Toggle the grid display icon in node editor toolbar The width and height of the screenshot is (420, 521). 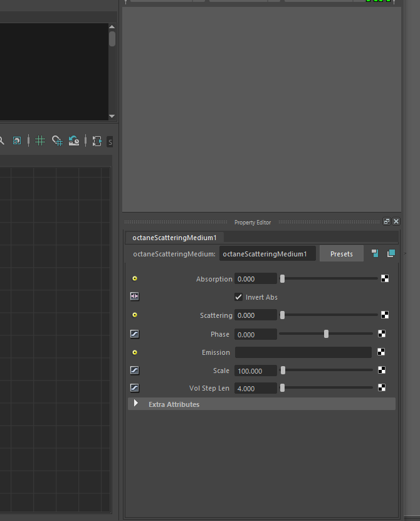[x=40, y=140]
